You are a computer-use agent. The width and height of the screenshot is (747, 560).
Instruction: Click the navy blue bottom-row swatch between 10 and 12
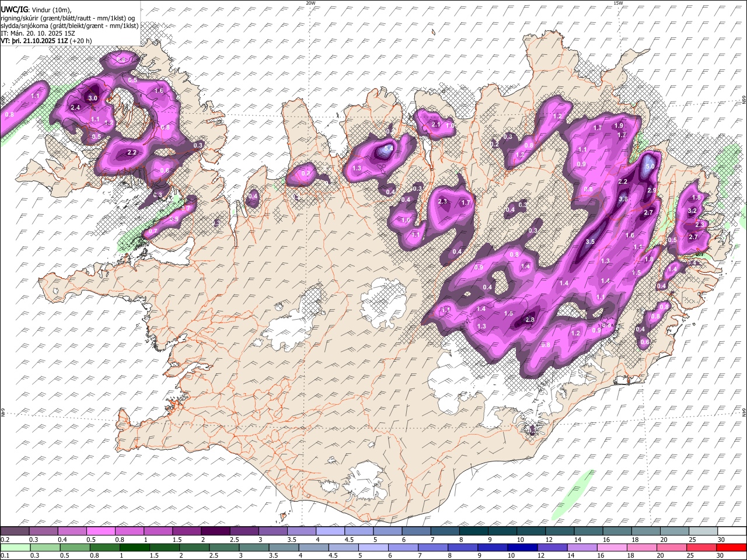tap(522, 547)
